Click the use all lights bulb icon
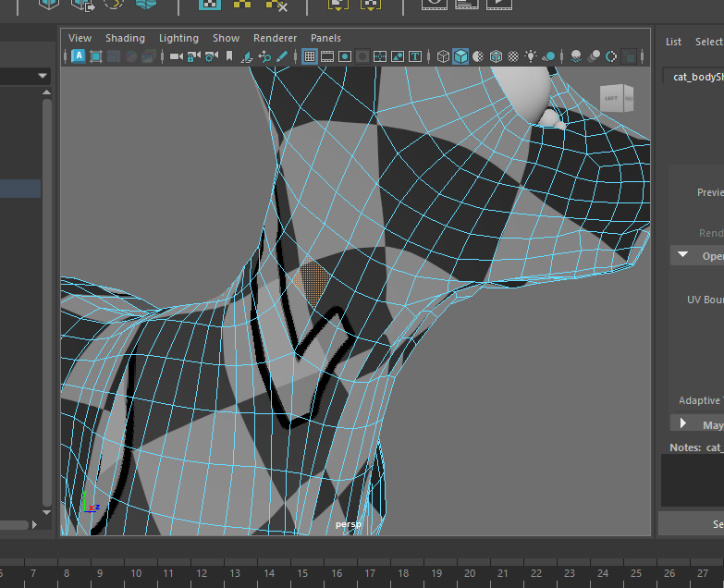Viewport: 724px width, 588px height. point(531,56)
